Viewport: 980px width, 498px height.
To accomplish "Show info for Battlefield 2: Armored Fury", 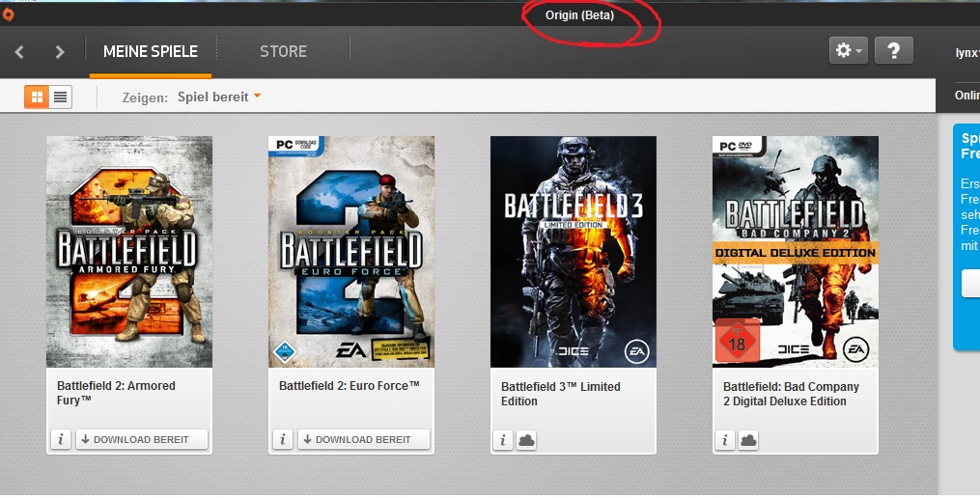I will [x=61, y=439].
